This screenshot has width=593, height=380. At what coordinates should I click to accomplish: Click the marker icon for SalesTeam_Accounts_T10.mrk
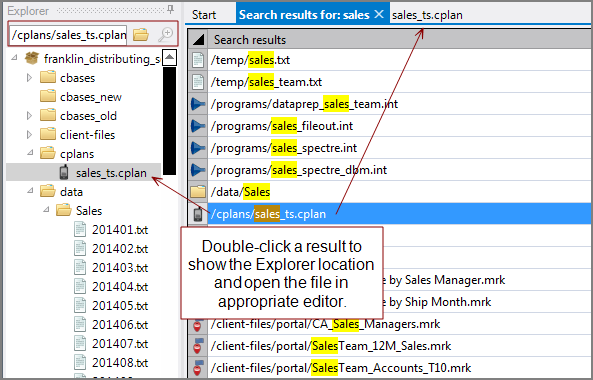(197, 368)
